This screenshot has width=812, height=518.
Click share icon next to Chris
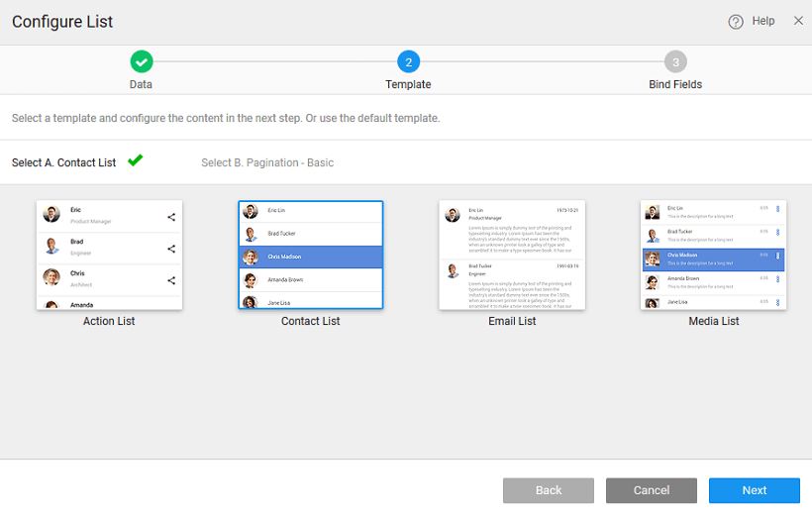point(171,280)
